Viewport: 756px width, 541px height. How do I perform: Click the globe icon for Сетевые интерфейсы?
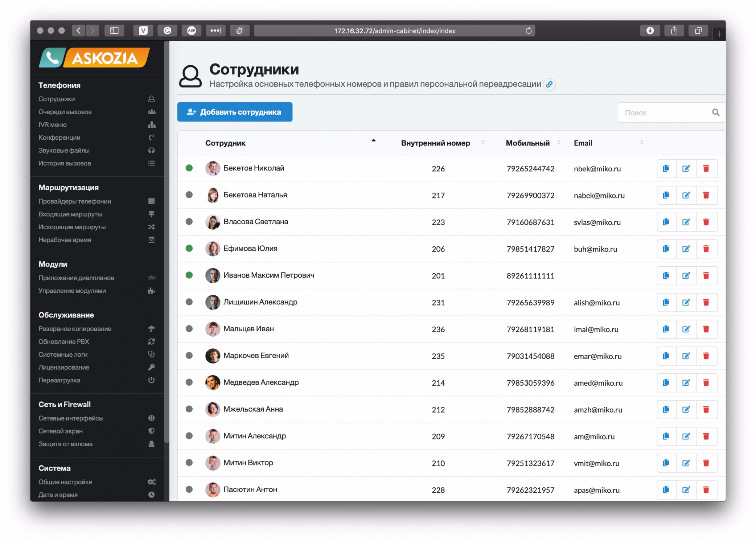152,418
